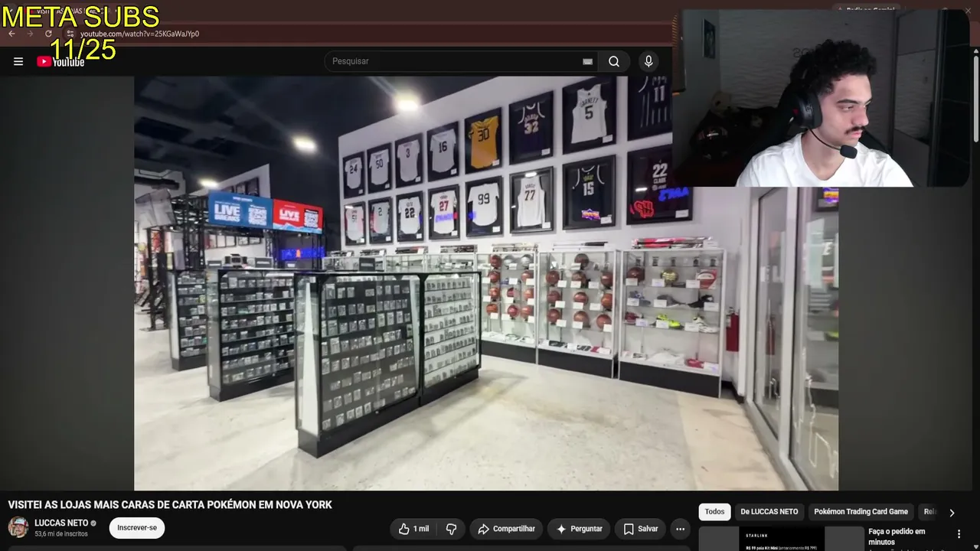Go to YouTube home via logo

click(60, 61)
